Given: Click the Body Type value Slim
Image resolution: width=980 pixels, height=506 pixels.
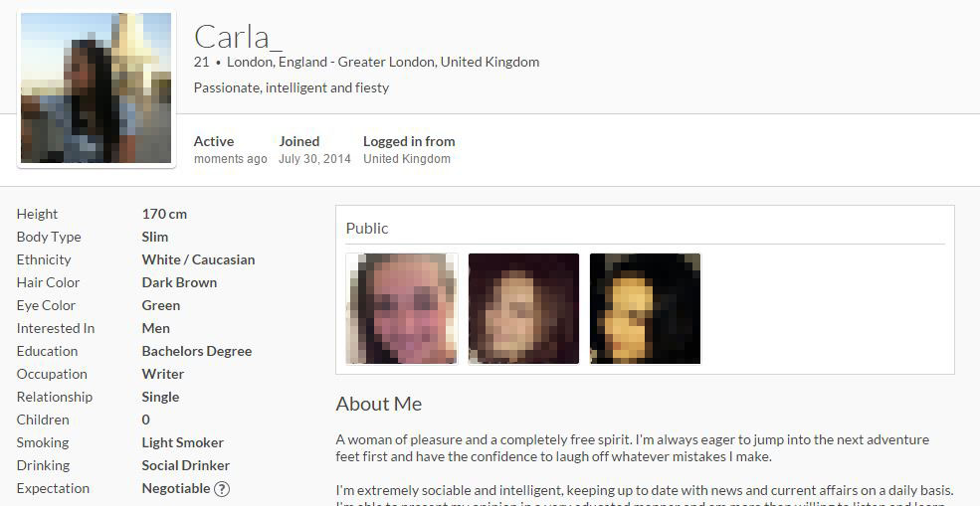Looking at the screenshot, I should click(x=155, y=237).
